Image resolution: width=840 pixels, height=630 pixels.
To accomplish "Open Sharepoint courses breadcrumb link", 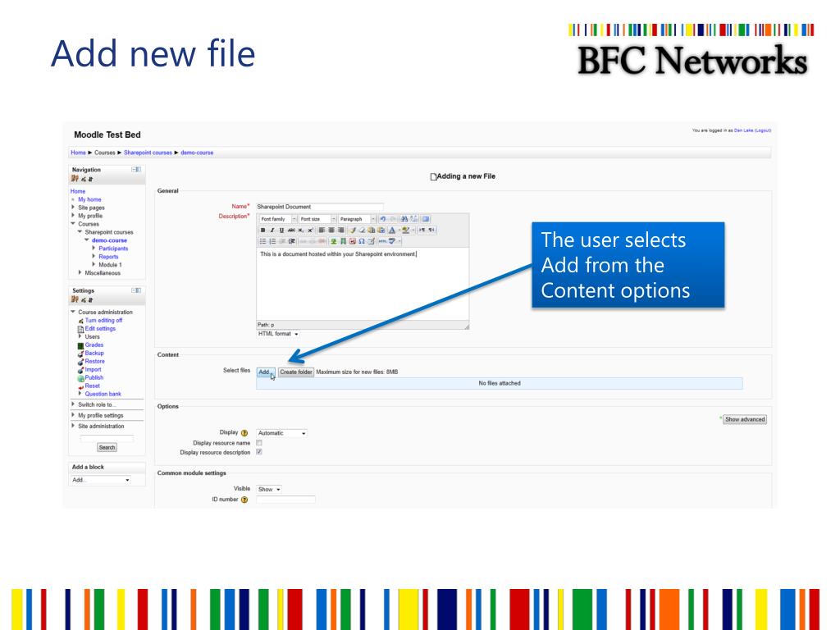I will [x=148, y=153].
